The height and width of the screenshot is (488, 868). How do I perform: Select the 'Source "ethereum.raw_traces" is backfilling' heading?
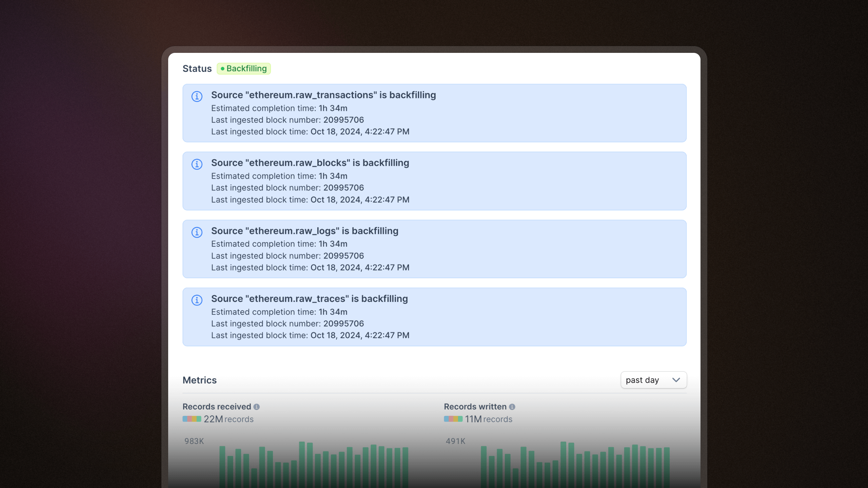[310, 299]
